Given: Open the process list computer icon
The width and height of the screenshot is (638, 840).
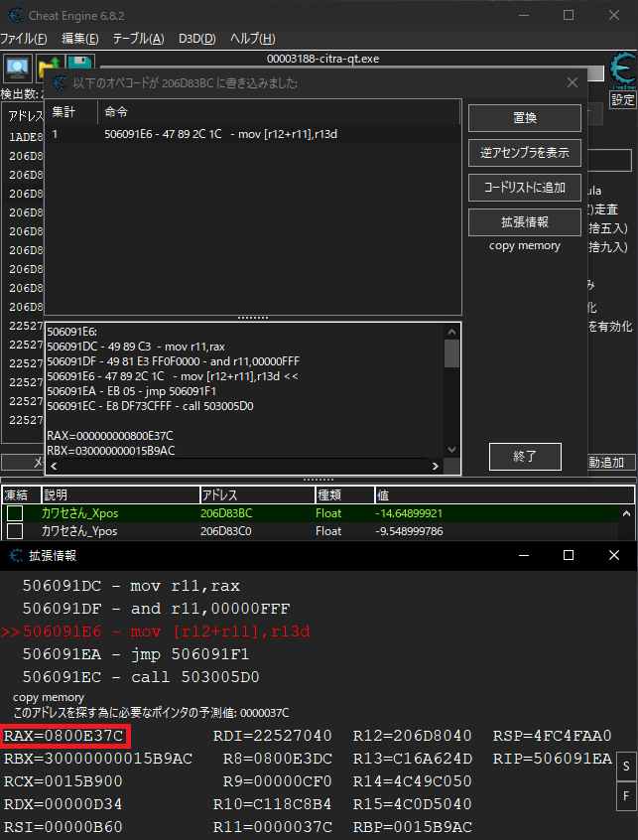Looking at the screenshot, I should (x=18, y=68).
